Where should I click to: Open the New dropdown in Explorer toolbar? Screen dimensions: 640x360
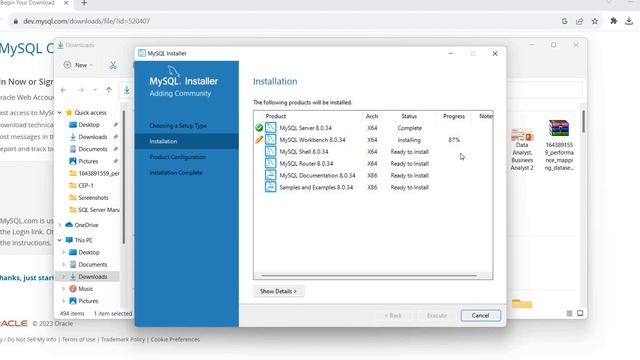click(x=78, y=65)
